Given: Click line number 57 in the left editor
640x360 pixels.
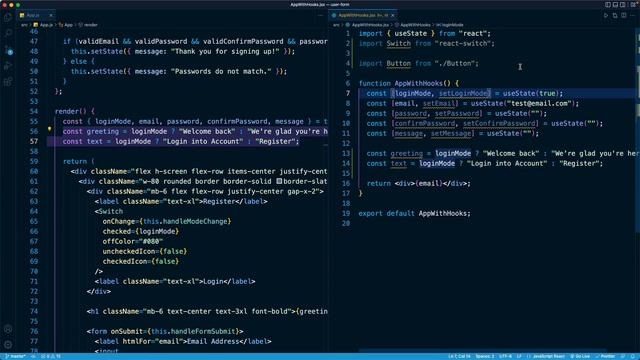Looking at the screenshot, I should 33,141.
